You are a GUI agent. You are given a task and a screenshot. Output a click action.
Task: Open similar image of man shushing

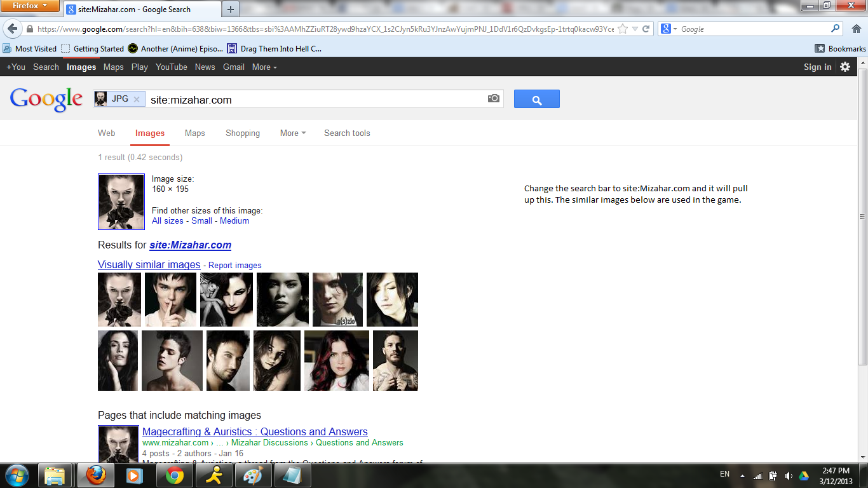point(170,299)
